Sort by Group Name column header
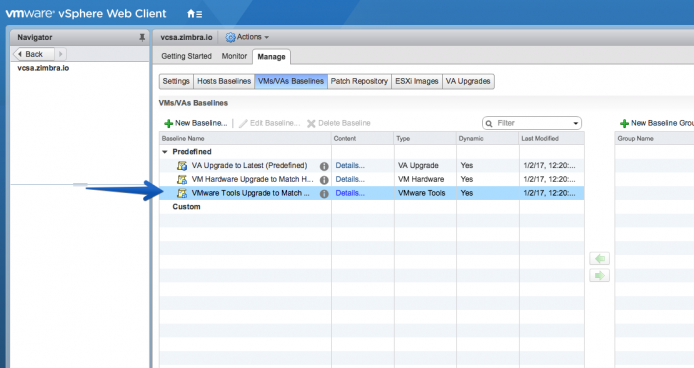Image resolution: width=694 pixels, height=368 pixels. [x=654, y=139]
